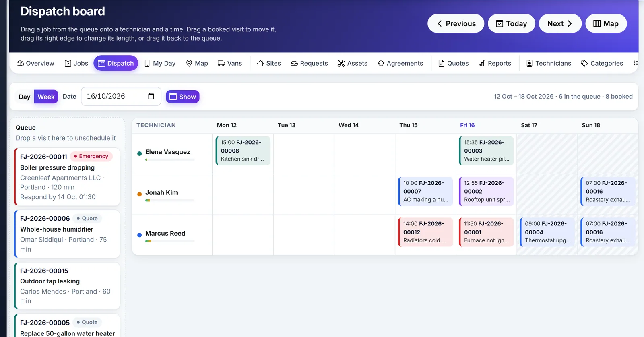Click the overflow list icon after Categories
Screen dimensions: 644x337
pyautogui.click(x=636, y=63)
